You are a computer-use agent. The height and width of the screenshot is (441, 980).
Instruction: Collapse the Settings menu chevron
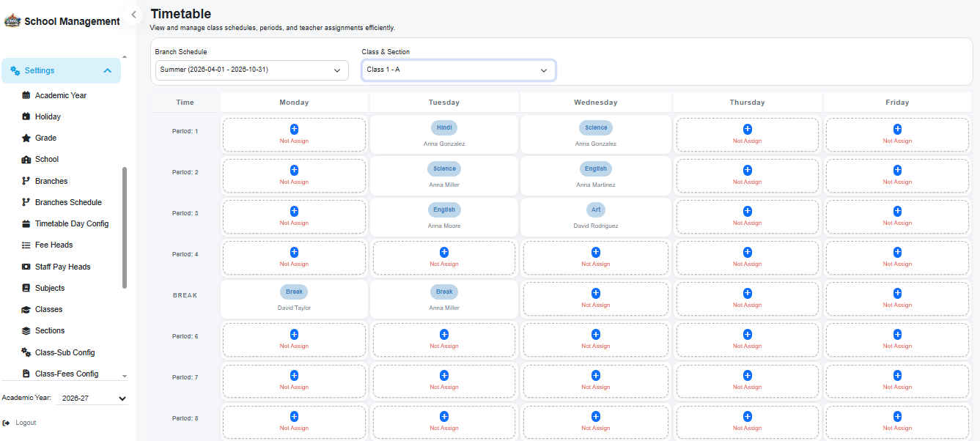pos(107,70)
